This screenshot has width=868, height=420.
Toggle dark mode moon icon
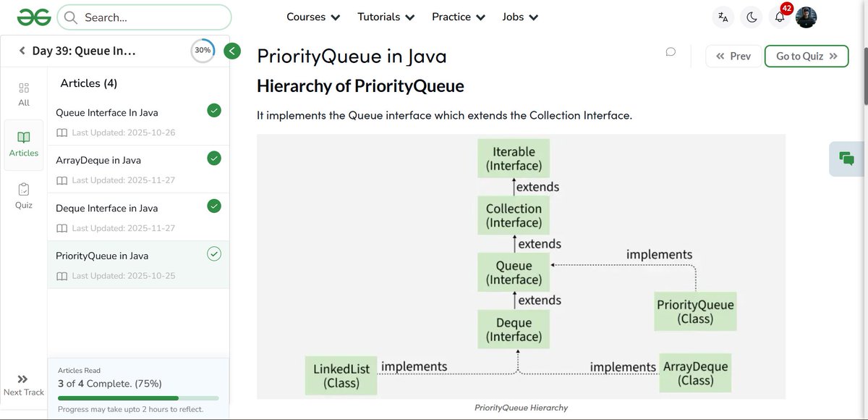752,17
